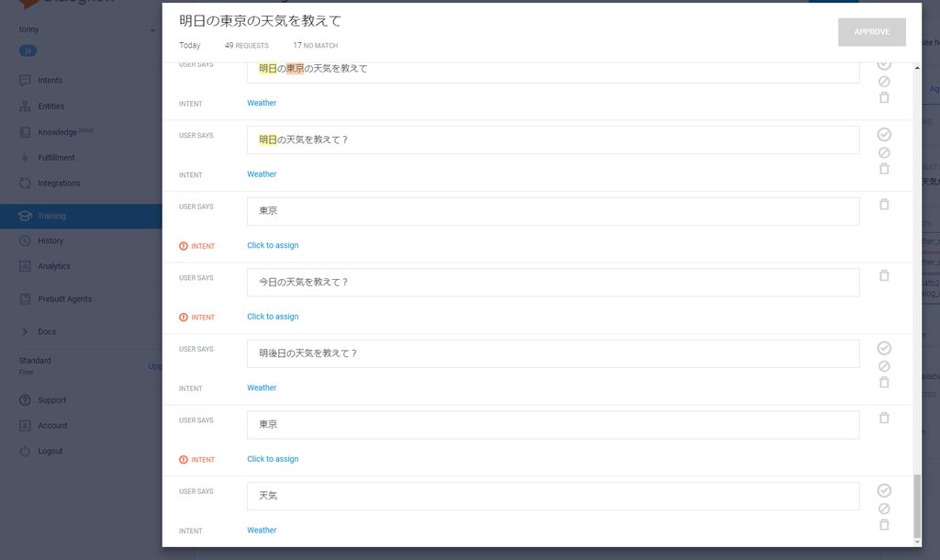Click Logout in the sidebar
This screenshot has width=940, height=560.
pos(50,451)
